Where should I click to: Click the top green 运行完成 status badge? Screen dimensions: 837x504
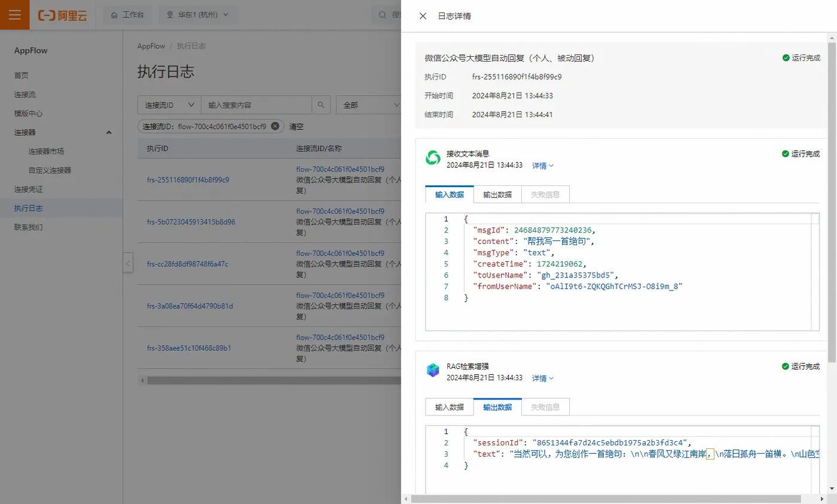[x=801, y=58]
